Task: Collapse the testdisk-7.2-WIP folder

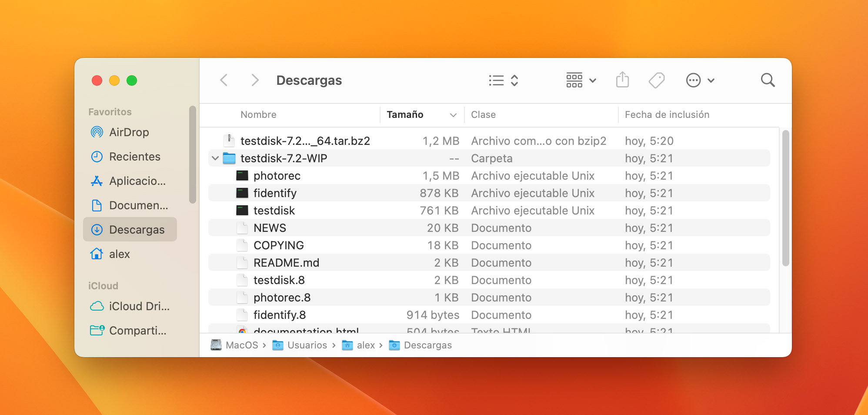Action: point(215,158)
